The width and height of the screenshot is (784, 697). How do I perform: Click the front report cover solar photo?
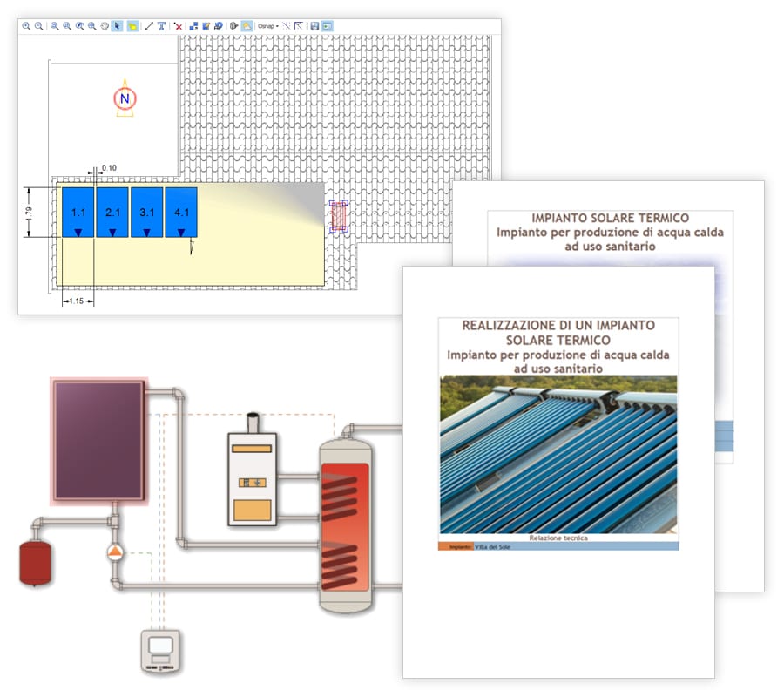tap(558, 455)
